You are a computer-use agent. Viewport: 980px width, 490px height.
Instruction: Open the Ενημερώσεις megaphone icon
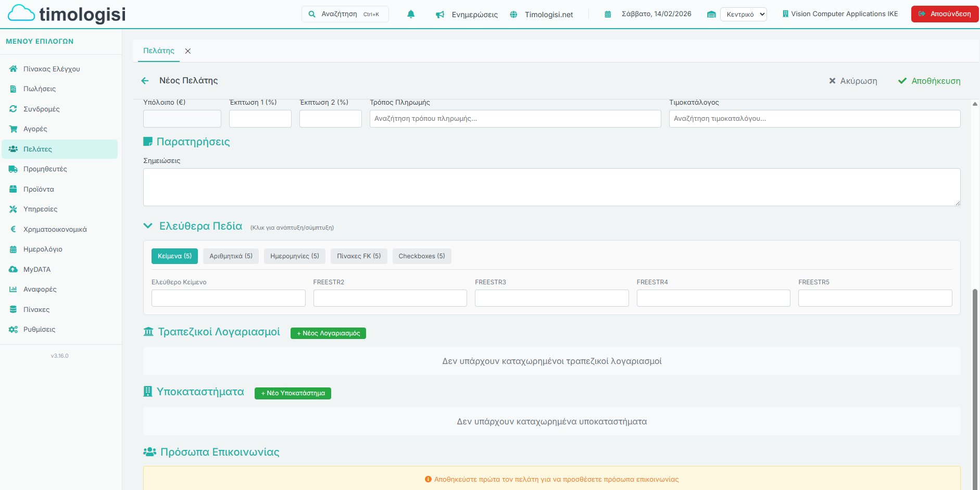coord(440,15)
